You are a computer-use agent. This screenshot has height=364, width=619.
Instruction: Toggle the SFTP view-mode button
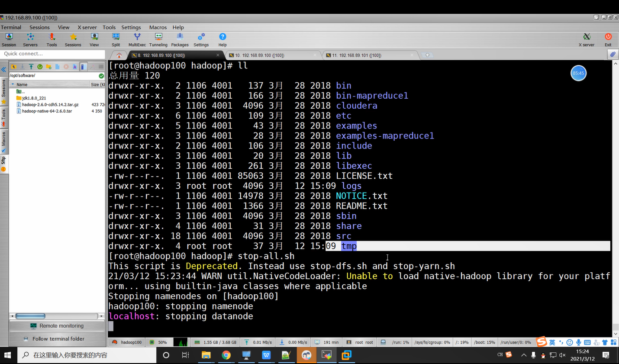pyautogui.click(x=84, y=67)
